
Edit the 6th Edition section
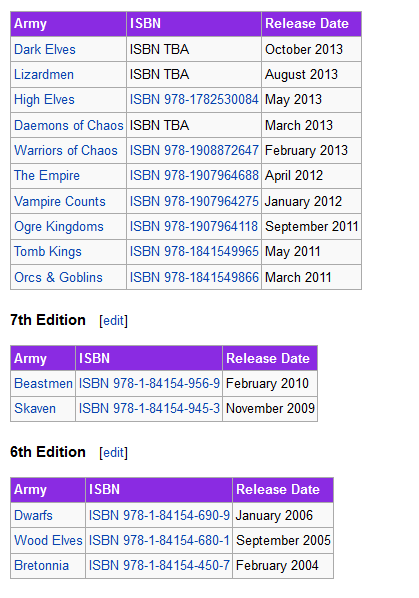[x=113, y=452]
